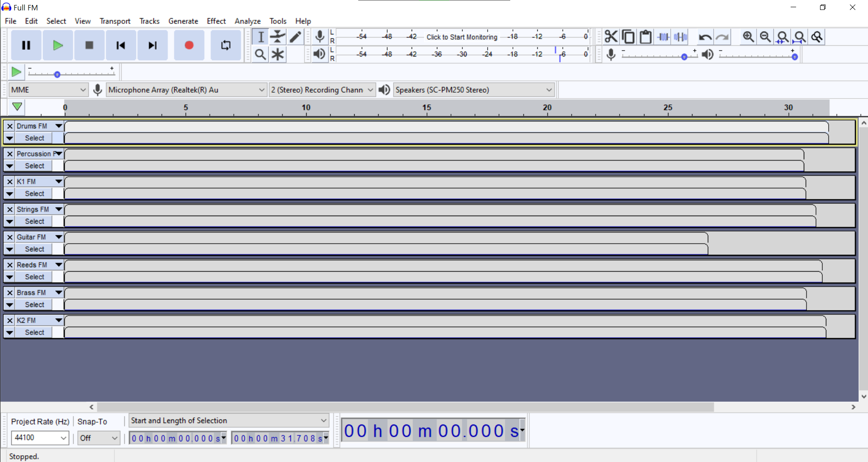
Task: Open the Drums FM track menu
Action: (x=58, y=126)
